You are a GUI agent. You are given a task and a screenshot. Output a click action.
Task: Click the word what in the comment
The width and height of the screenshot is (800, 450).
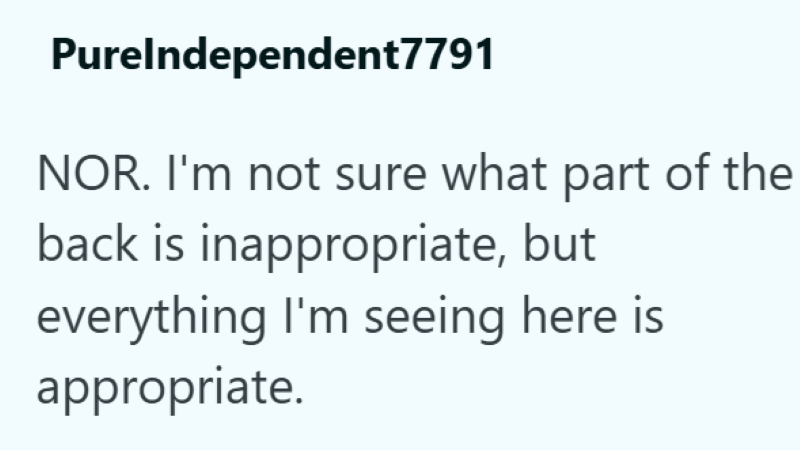[494, 173]
